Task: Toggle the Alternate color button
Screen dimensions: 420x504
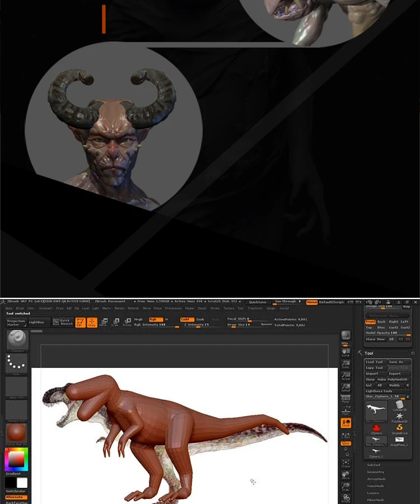Action: (16, 497)
